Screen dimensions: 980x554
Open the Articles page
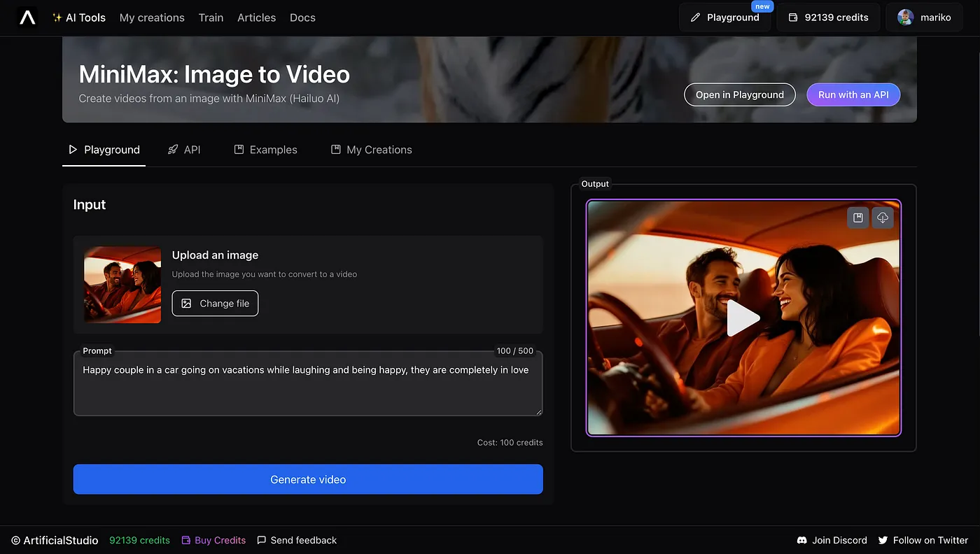256,17
